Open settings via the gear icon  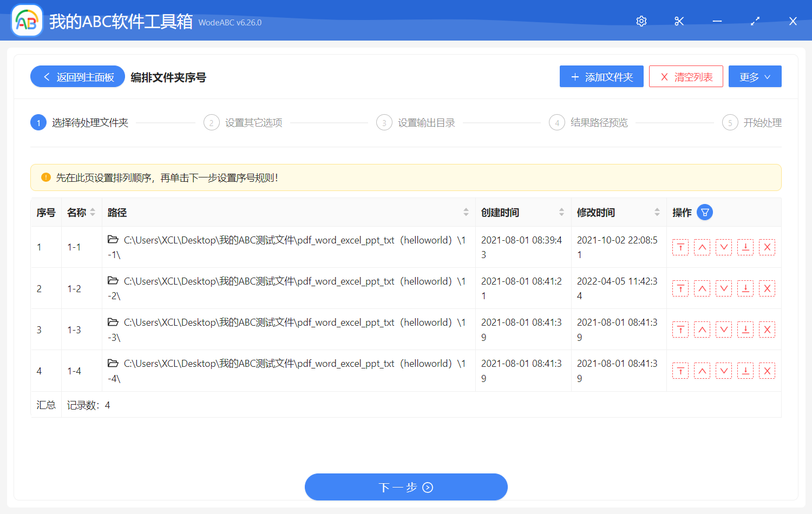point(641,21)
